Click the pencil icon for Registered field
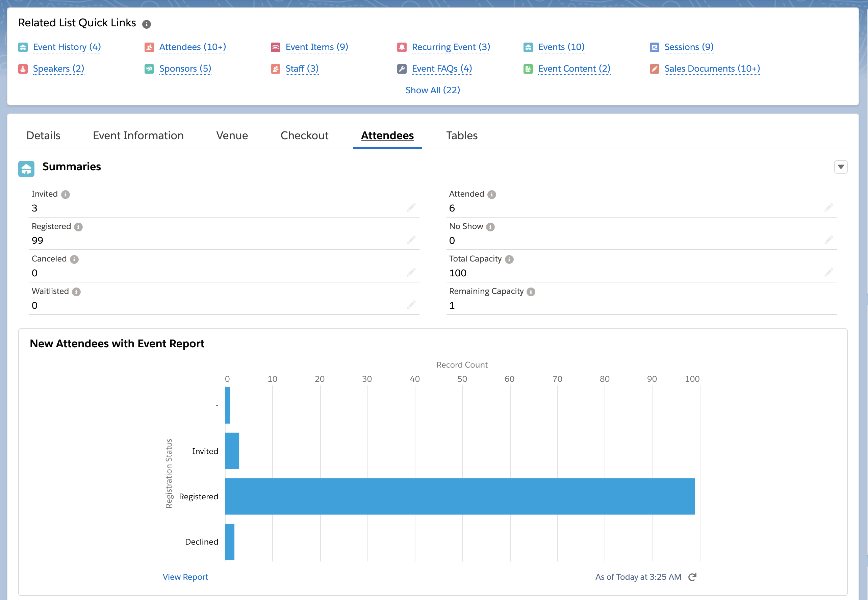This screenshot has width=868, height=600. coord(411,240)
